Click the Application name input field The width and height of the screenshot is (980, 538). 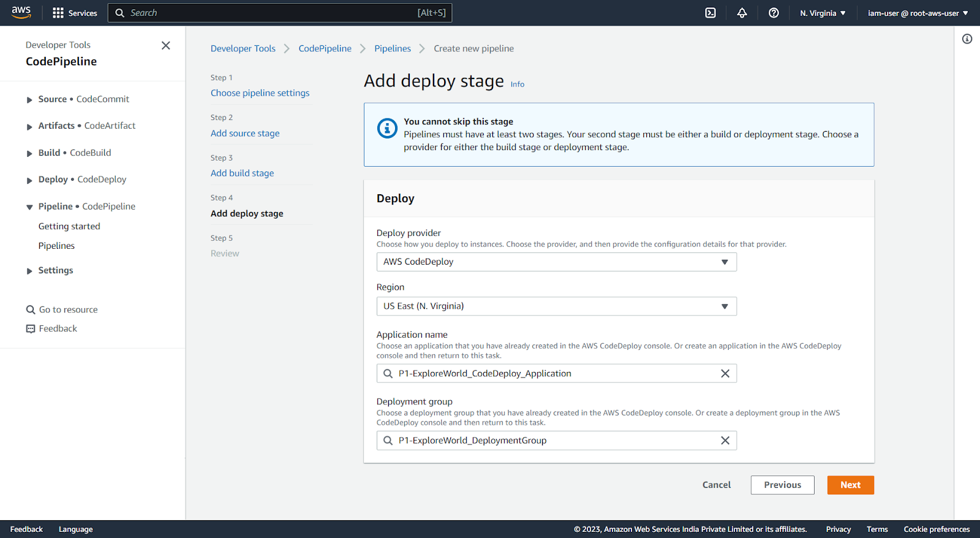point(556,374)
